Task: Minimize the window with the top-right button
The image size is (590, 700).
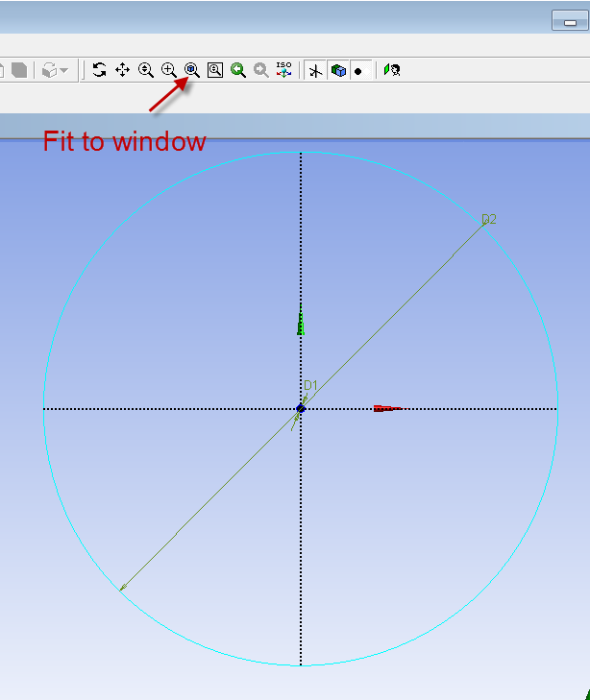Action: 570,20
